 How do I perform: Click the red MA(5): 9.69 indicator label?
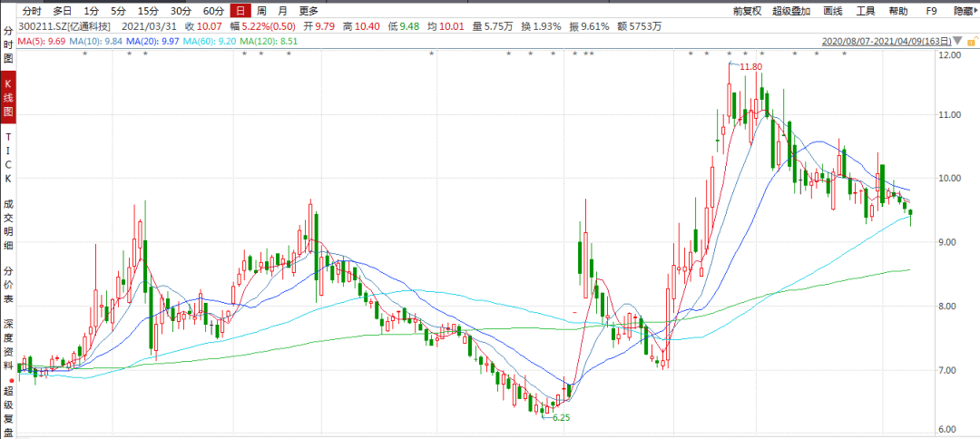pyautogui.click(x=39, y=41)
